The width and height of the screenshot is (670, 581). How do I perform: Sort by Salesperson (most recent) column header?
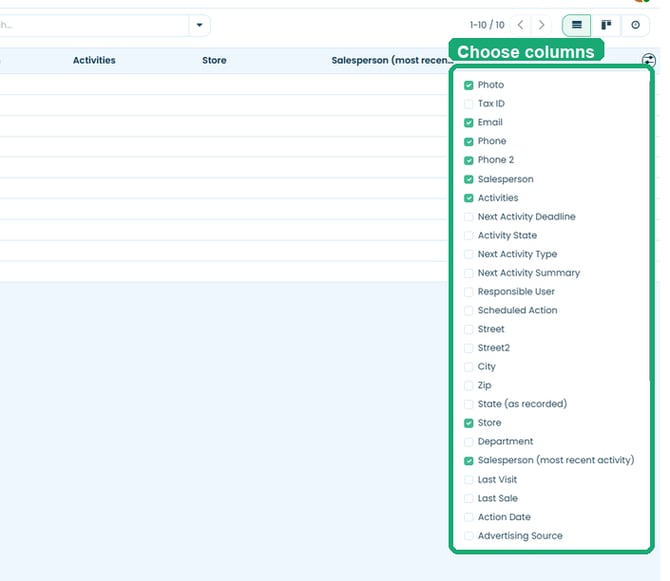[392, 60]
